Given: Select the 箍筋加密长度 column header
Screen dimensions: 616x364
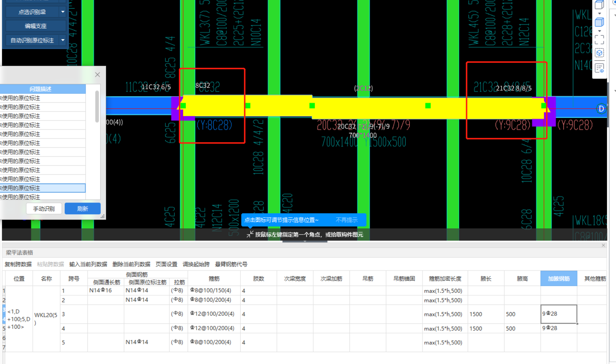Looking at the screenshot, I should point(445,279).
